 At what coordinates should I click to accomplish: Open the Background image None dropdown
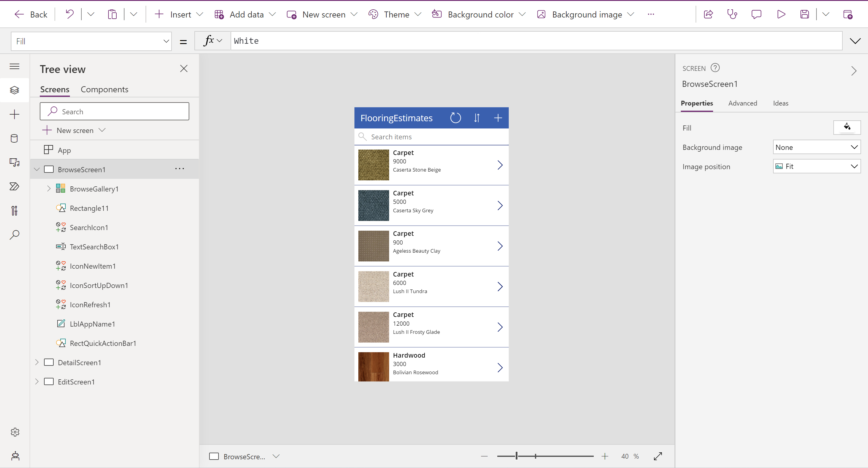point(816,147)
